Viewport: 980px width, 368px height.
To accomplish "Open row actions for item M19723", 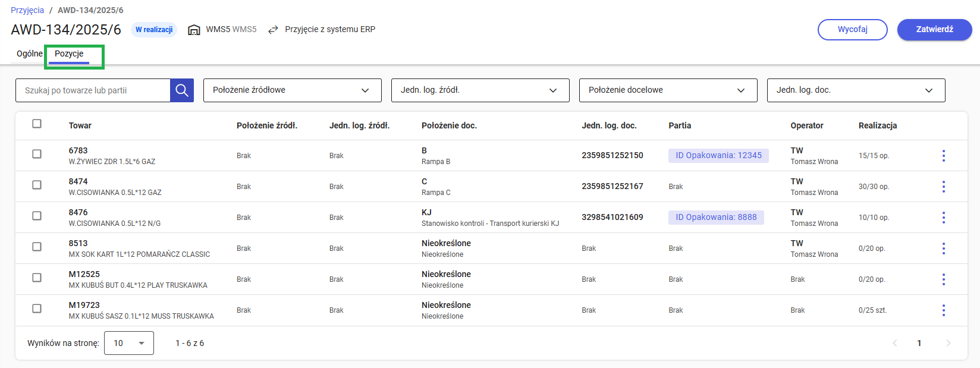I will click(943, 310).
